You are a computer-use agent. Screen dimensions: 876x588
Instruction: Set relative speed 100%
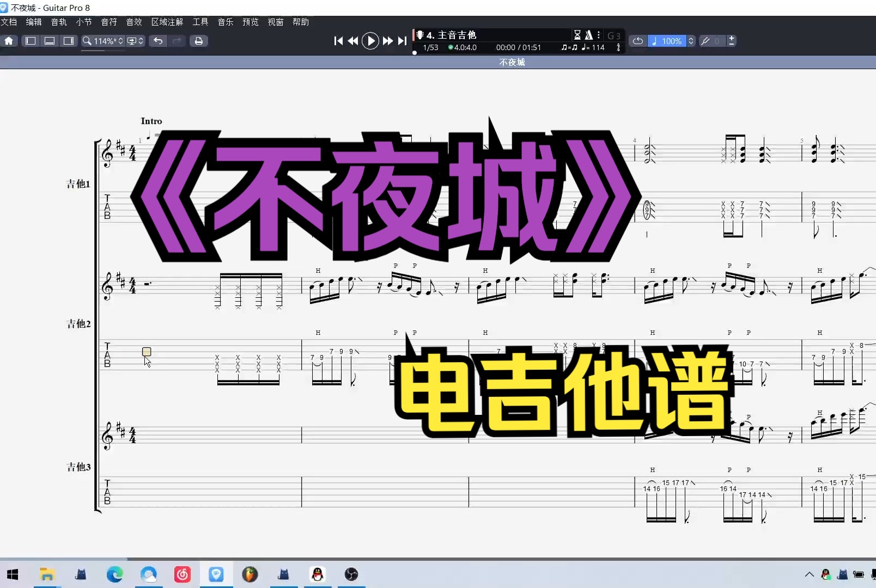pyautogui.click(x=667, y=41)
